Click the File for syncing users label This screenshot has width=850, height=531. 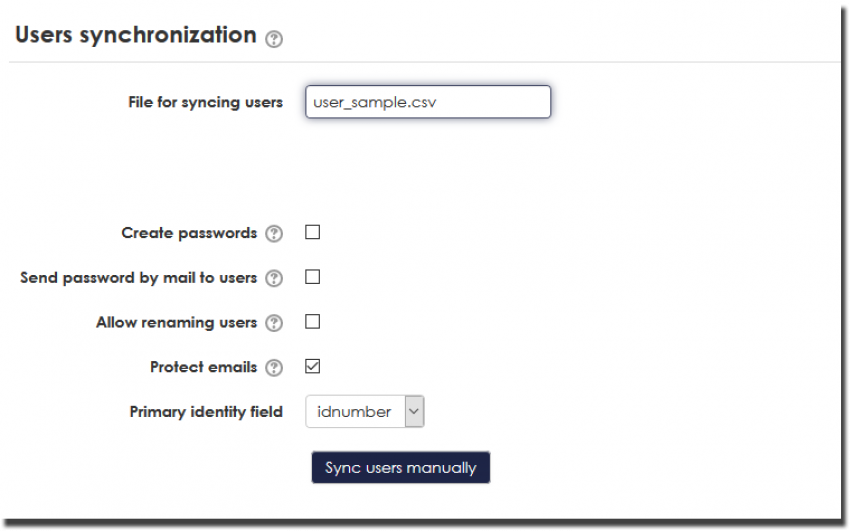click(x=205, y=102)
